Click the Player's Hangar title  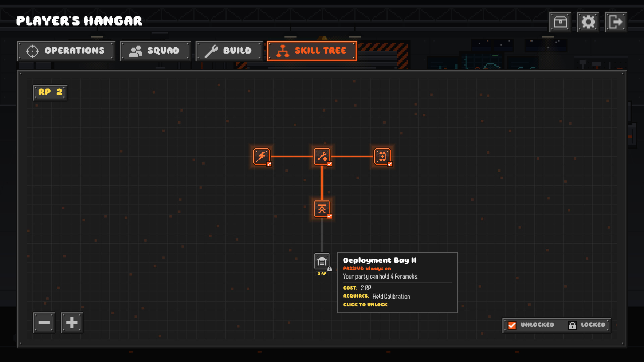(x=79, y=21)
